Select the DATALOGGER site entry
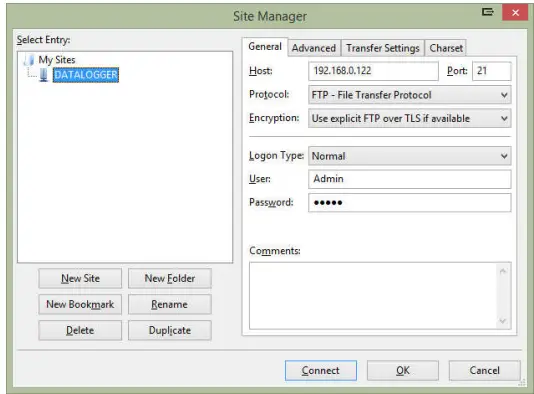 pos(85,75)
